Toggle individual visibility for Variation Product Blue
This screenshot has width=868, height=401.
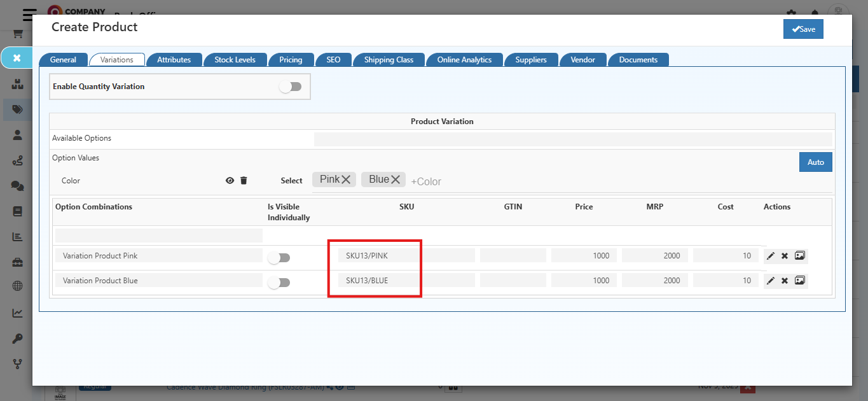tap(279, 283)
